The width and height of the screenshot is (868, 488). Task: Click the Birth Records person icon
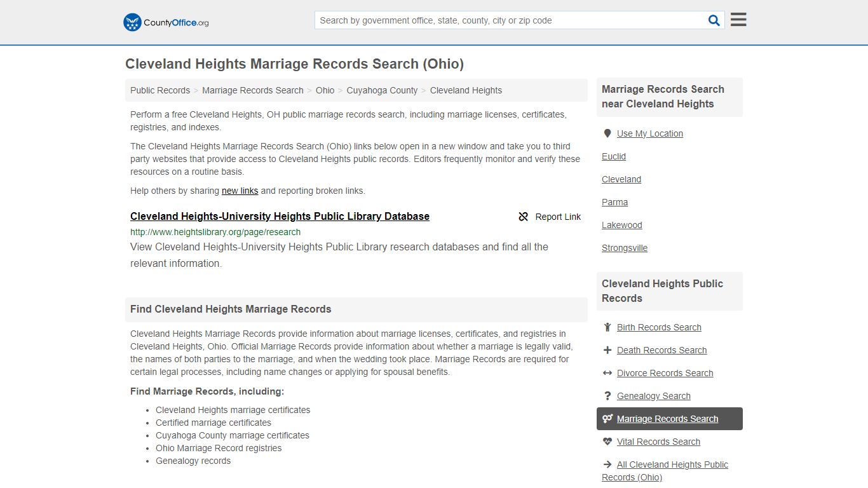(607, 327)
